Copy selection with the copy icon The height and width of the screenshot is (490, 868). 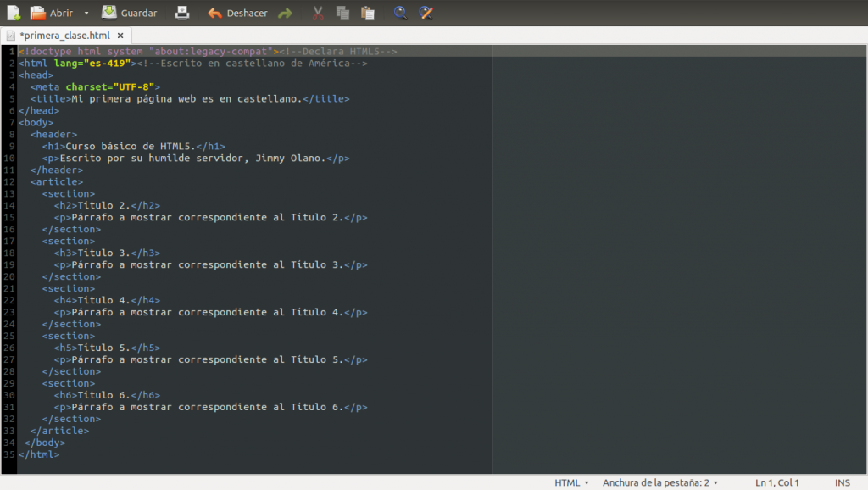point(342,13)
